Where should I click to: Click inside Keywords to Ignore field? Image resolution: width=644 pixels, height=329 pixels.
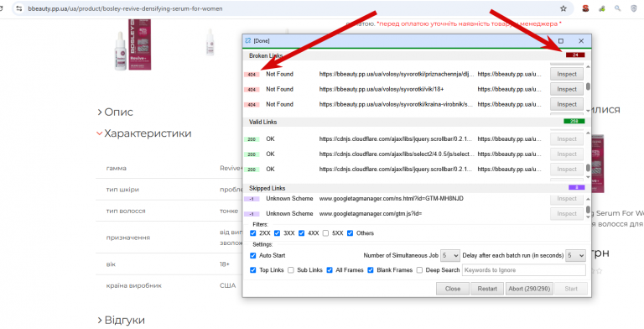click(524, 270)
